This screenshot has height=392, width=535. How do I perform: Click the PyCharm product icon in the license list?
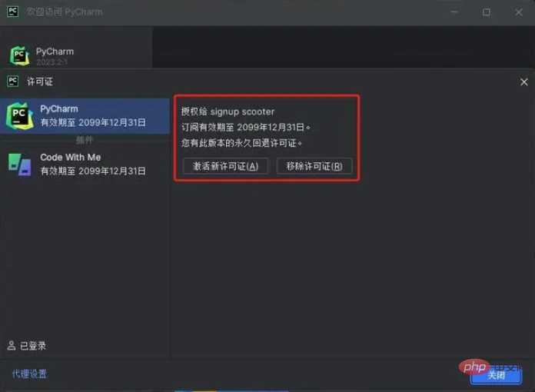(x=19, y=115)
